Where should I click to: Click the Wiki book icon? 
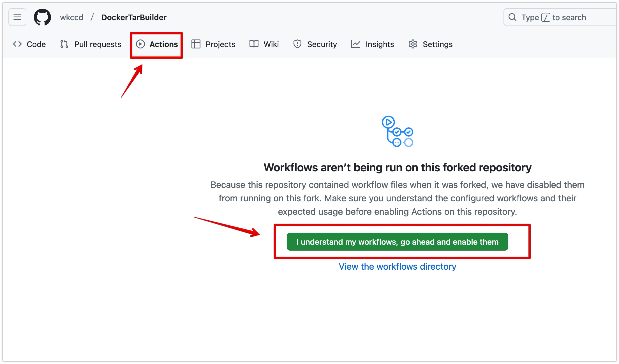click(x=254, y=44)
